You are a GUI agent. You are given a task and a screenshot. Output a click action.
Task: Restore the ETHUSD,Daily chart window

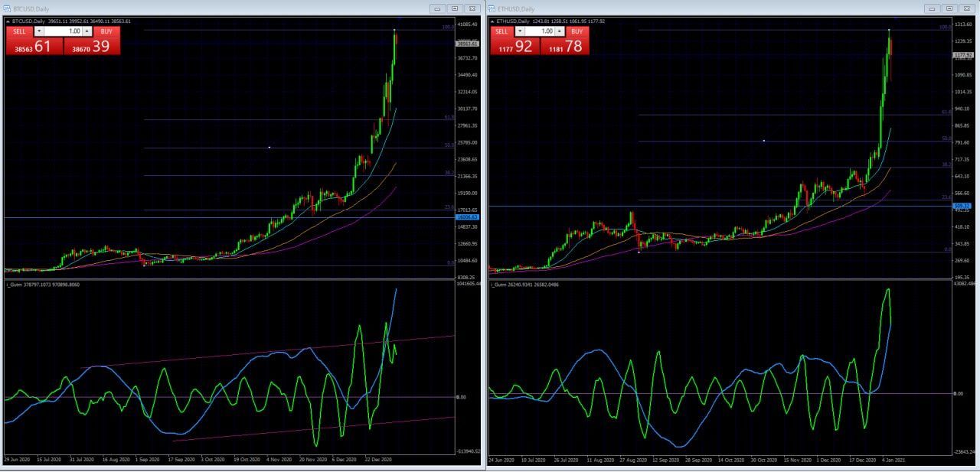(949, 8)
